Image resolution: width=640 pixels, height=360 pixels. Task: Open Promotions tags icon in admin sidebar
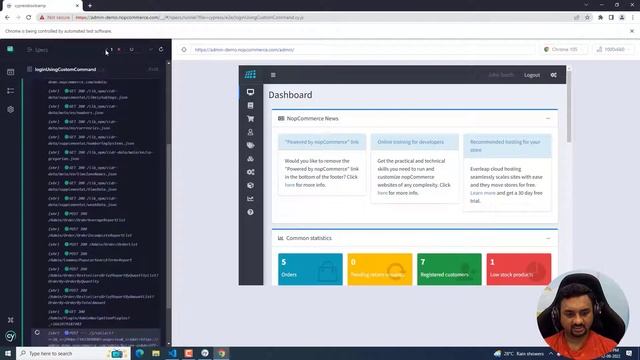point(250,145)
